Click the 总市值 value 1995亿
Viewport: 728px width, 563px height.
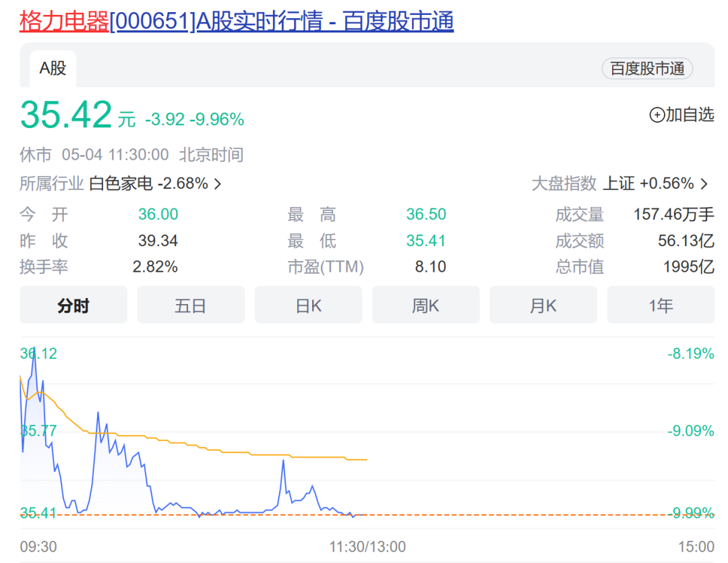pyautogui.click(x=688, y=266)
